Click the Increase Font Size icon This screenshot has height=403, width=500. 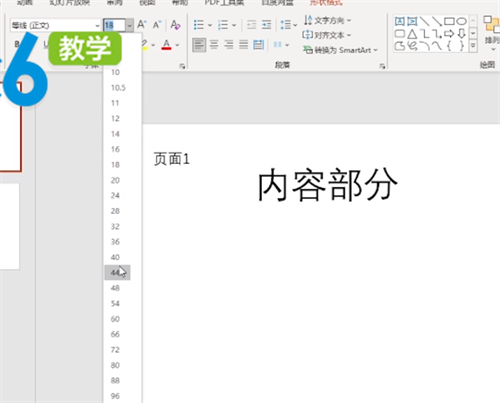[142, 25]
